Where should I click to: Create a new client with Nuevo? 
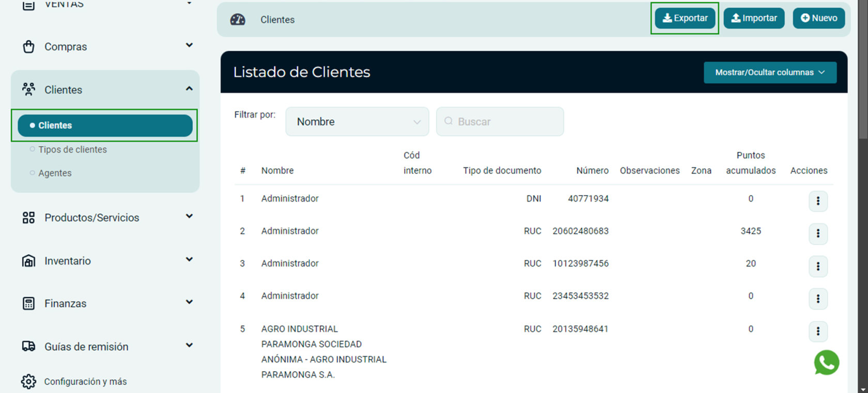coord(818,18)
